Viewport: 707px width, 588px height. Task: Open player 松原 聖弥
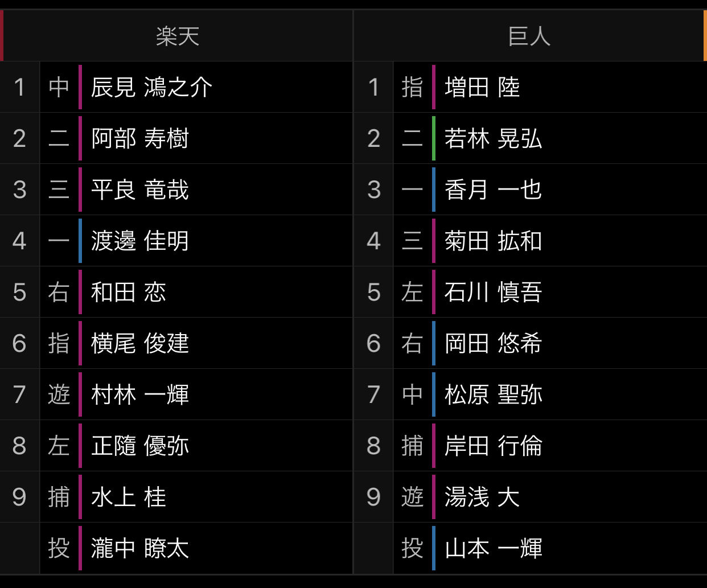pyautogui.click(x=493, y=394)
